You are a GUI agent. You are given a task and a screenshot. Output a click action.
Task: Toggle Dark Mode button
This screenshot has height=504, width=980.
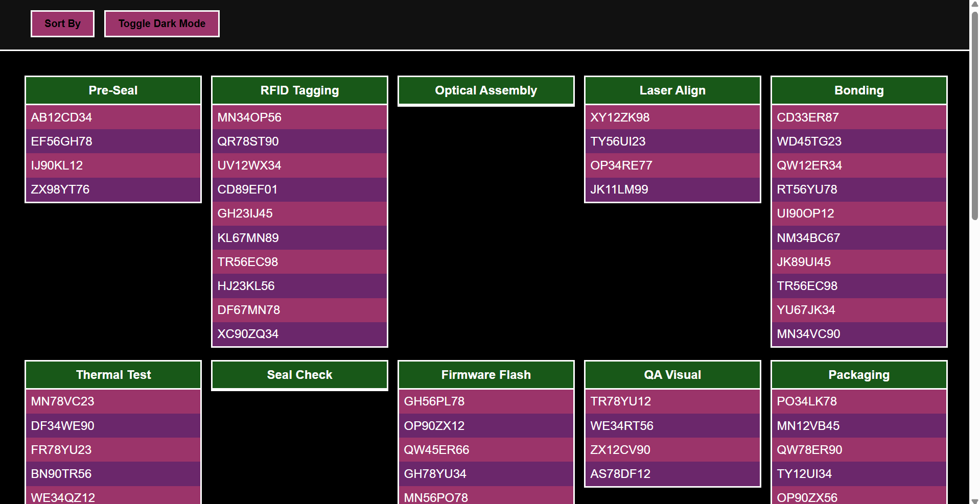pyautogui.click(x=162, y=23)
